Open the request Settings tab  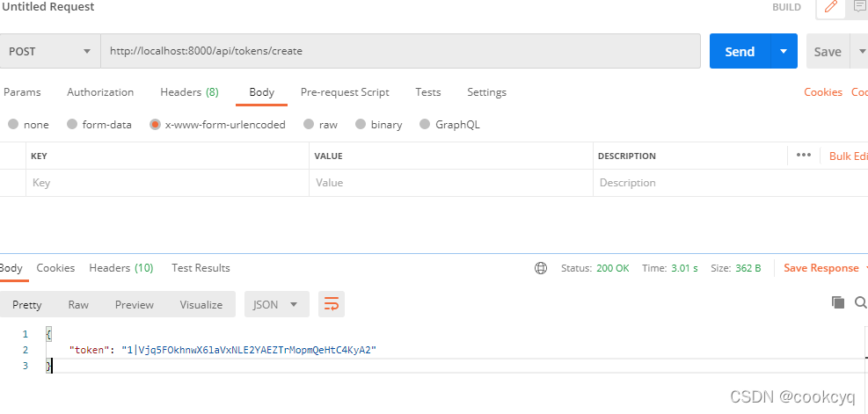[x=486, y=92]
